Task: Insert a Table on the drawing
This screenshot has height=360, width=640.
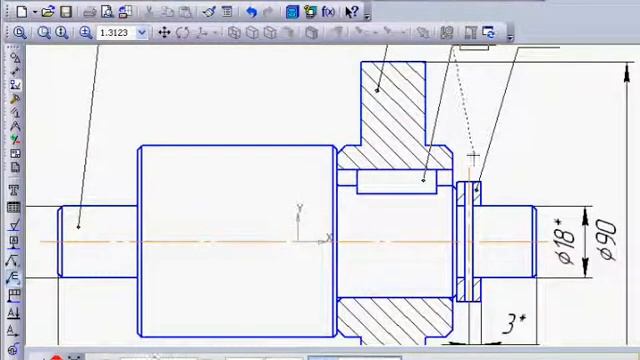Action: pos(14,208)
